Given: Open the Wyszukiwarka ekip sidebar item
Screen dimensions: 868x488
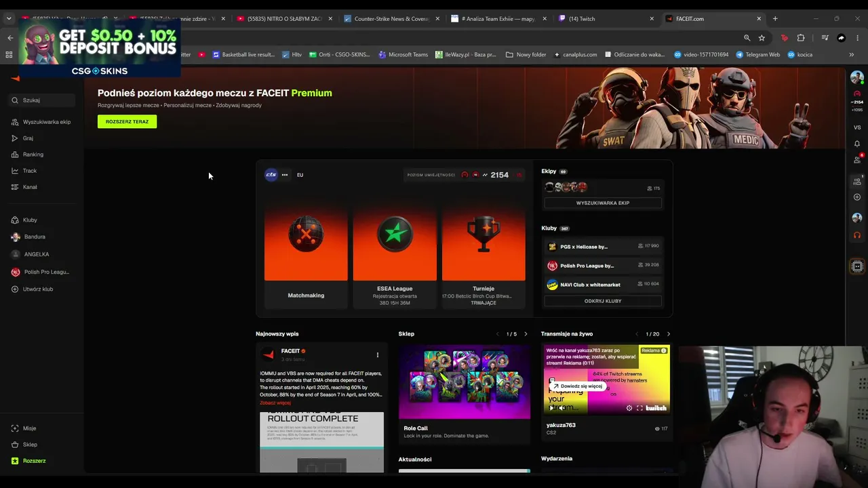Looking at the screenshot, I should pyautogui.click(x=41, y=122).
